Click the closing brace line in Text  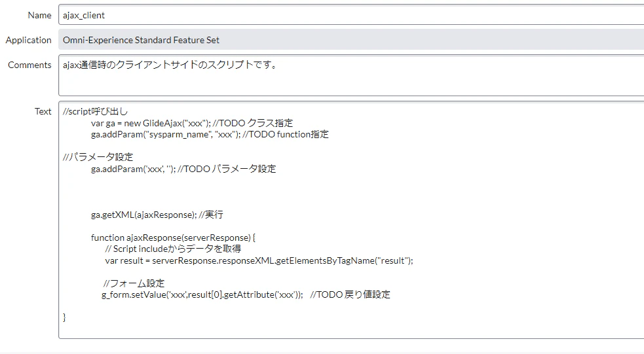click(64, 317)
